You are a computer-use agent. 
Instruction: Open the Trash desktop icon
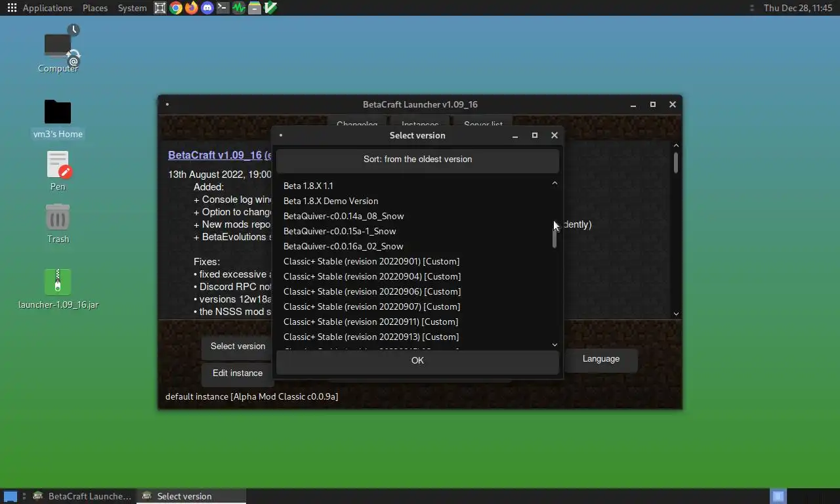(x=58, y=217)
